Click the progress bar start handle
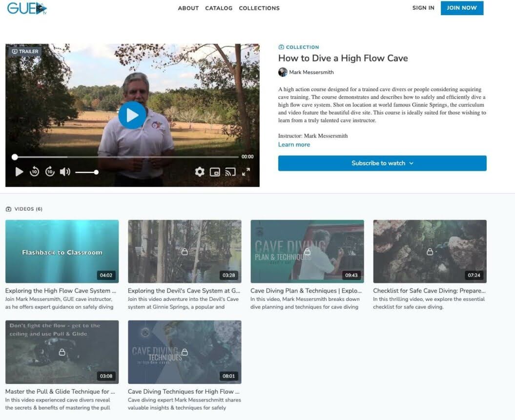Screen dimensions: 515x420 point(15,157)
